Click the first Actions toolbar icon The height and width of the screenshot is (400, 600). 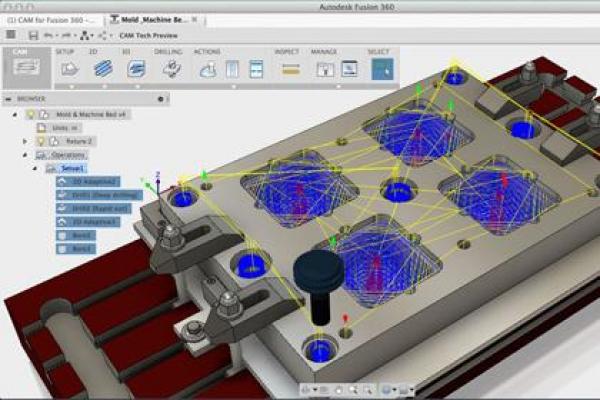(x=208, y=69)
